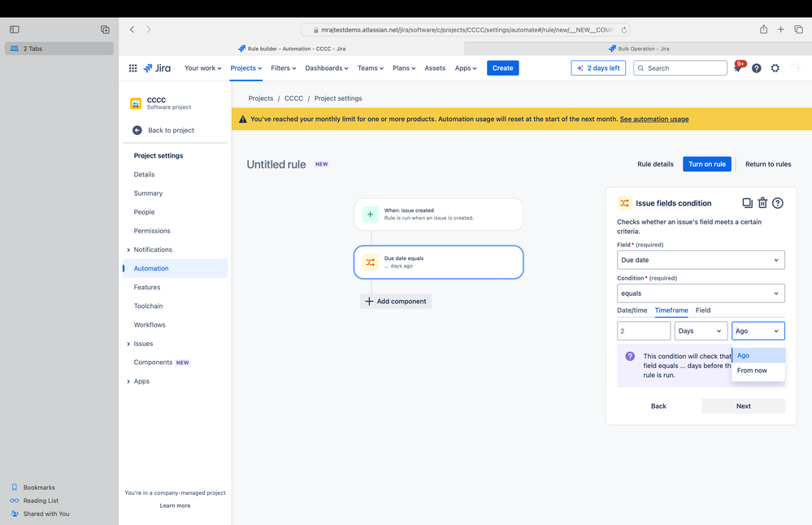This screenshot has height=525, width=812.
Task: Open Workflows in Project settings
Action: [149, 324]
